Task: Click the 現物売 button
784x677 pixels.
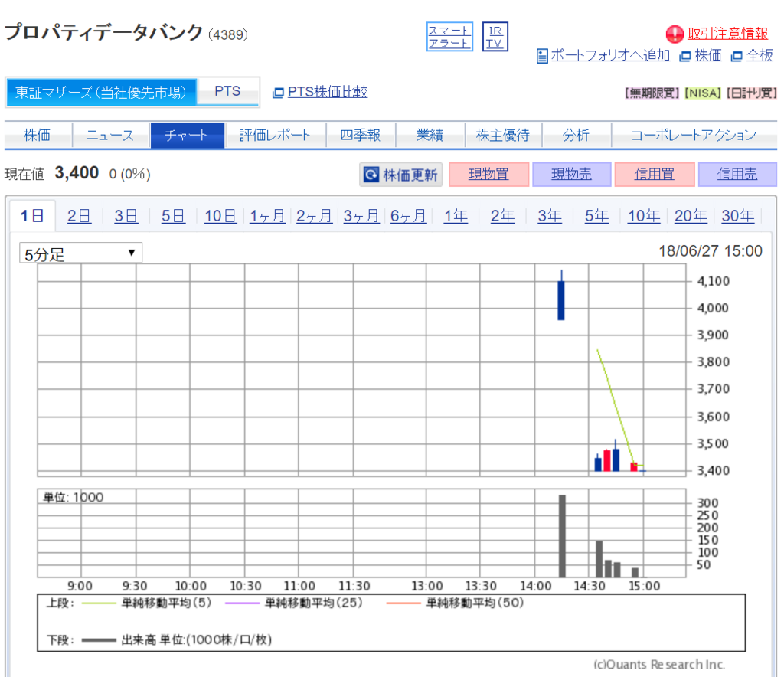Action: 571,175
